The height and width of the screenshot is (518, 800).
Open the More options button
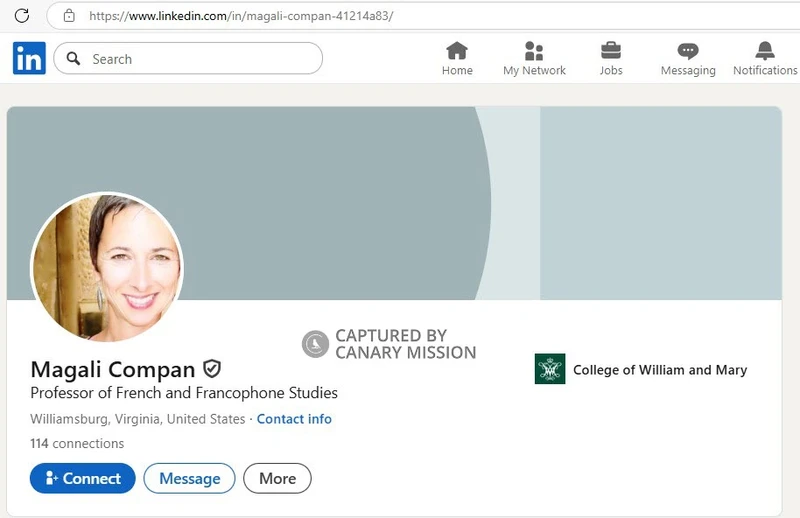(277, 478)
